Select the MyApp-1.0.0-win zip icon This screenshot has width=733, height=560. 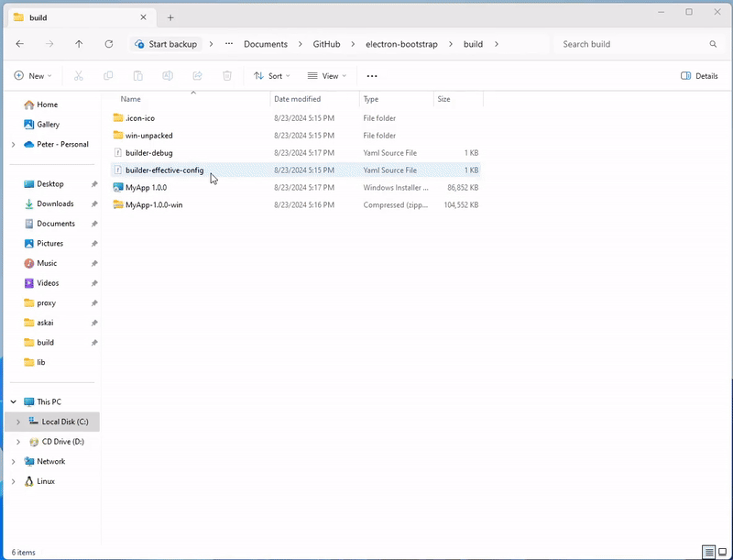118,204
